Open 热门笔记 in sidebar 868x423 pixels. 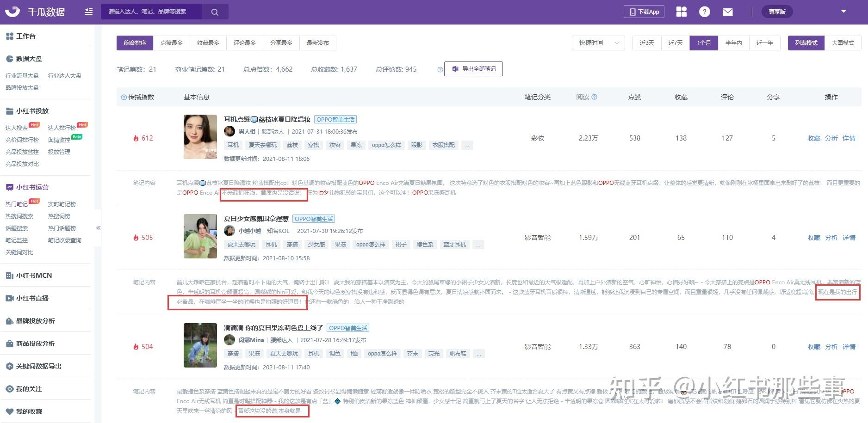(x=17, y=204)
